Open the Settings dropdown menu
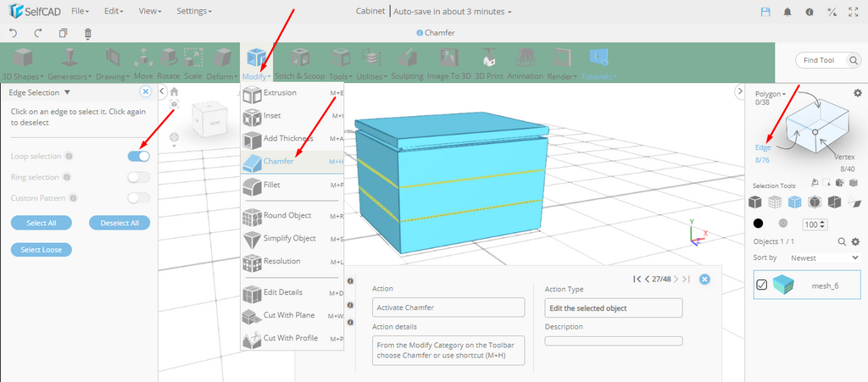The height and width of the screenshot is (382, 868). click(194, 12)
